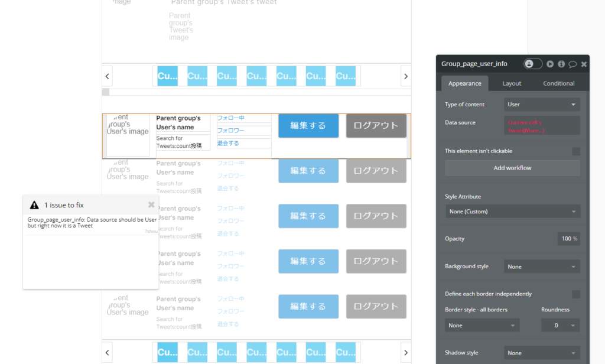Viewport: 605px width, 364px height.
Task: Open the Style Attribute dropdown None (Custom)
Action: point(512,212)
